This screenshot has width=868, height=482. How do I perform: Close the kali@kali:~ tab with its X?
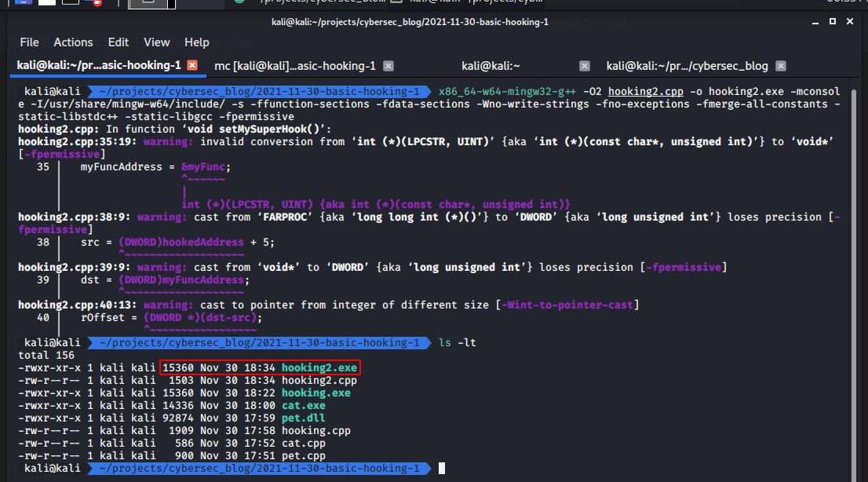584,66
